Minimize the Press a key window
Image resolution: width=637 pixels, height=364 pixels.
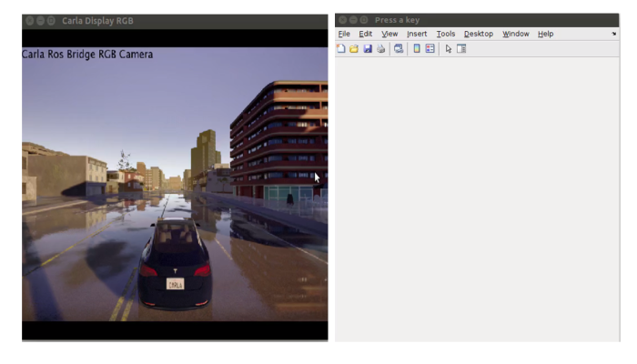353,20
